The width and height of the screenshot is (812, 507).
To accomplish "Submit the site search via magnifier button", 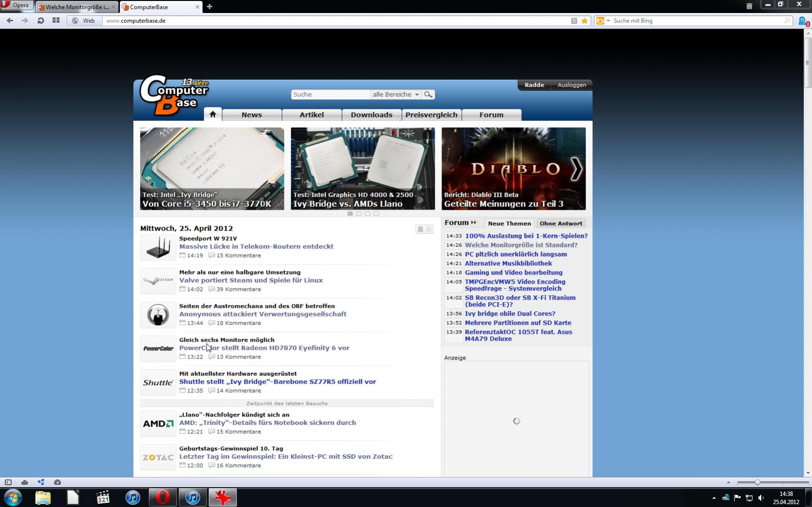I will point(428,94).
